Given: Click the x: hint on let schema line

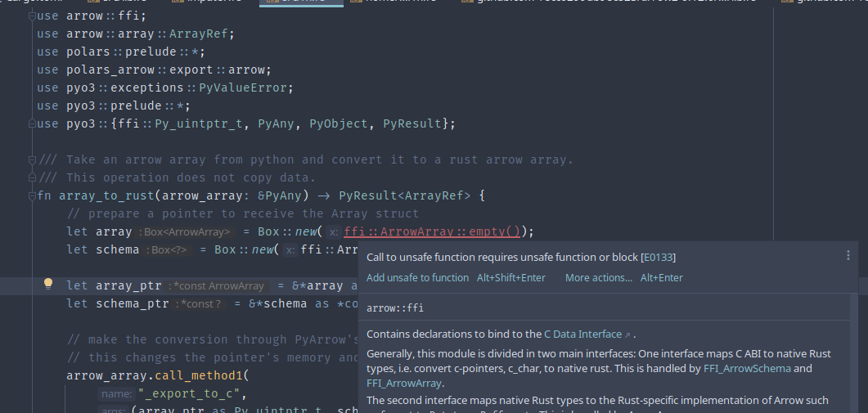Looking at the screenshot, I should (290, 250).
